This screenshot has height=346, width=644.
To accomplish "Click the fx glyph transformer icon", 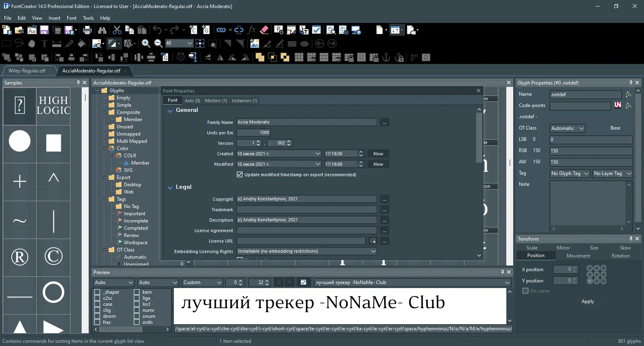I will [x=252, y=30].
